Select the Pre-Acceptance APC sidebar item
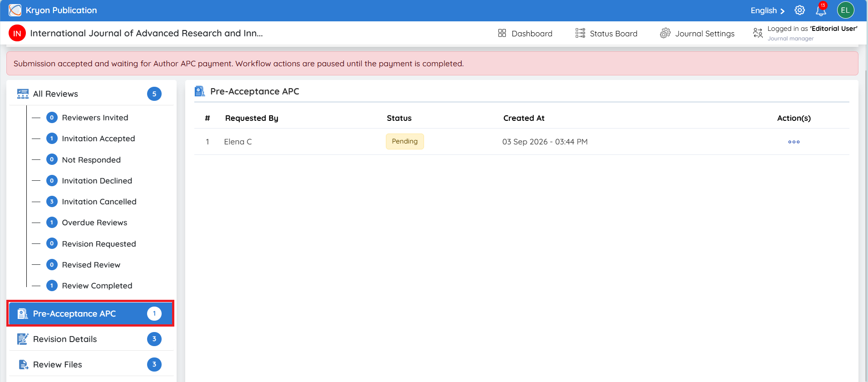The image size is (868, 382). pyautogui.click(x=90, y=313)
